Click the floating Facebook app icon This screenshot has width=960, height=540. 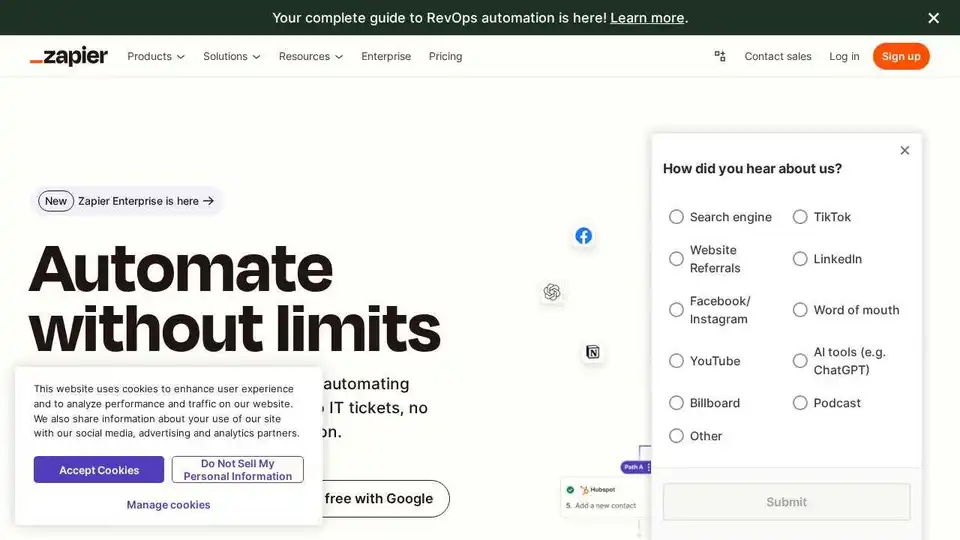click(584, 236)
